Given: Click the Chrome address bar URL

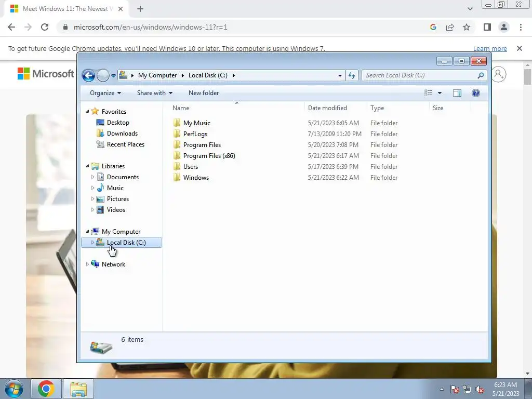Looking at the screenshot, I should (x=150, y=27).
